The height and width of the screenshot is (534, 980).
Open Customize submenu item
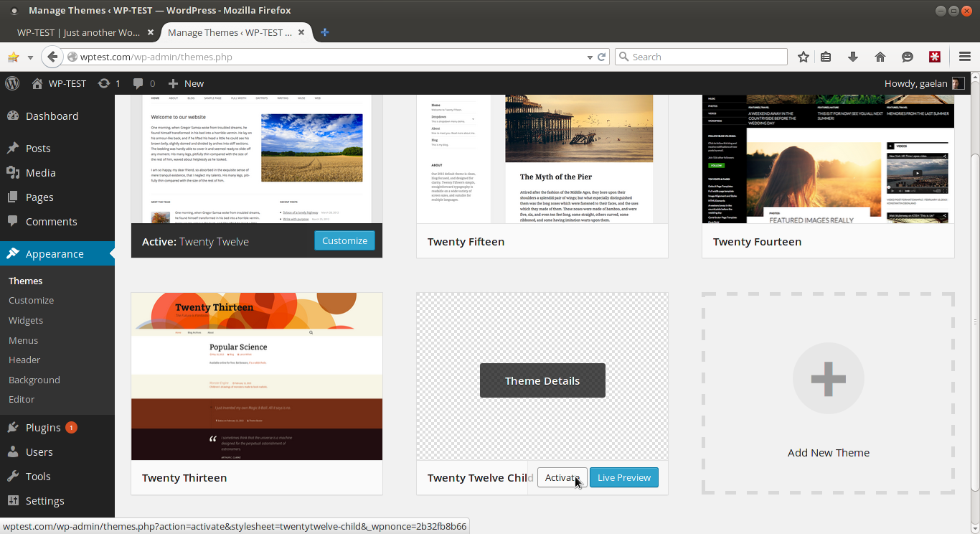pos(32,301)
